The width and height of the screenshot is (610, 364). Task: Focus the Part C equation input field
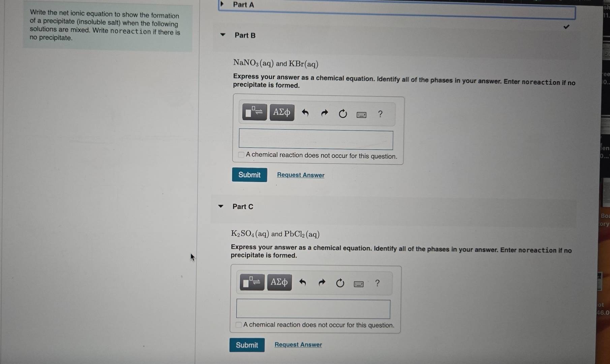click(x=313, y=309)
